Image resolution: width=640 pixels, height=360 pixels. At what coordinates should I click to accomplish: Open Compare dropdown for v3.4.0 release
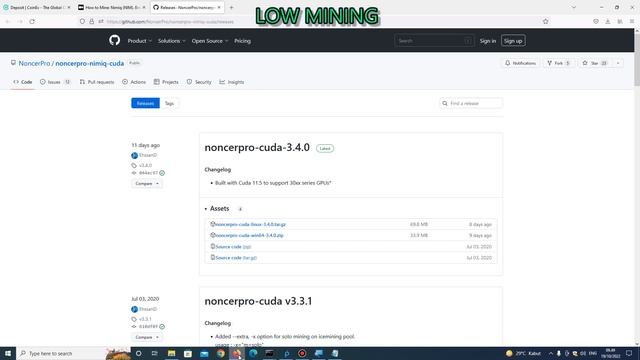point(147,184)
